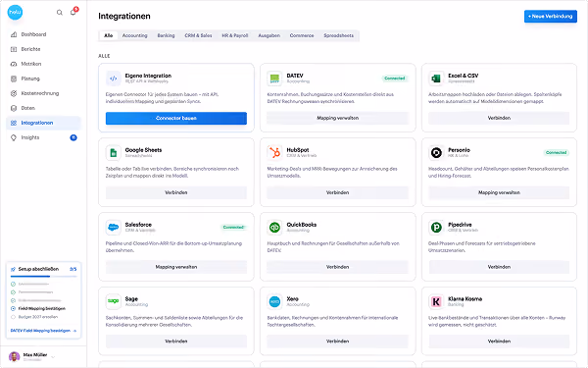This screenshot has height=368, width=588.
Task: Click the blue Insights count badge
Action: pos(73,137)
